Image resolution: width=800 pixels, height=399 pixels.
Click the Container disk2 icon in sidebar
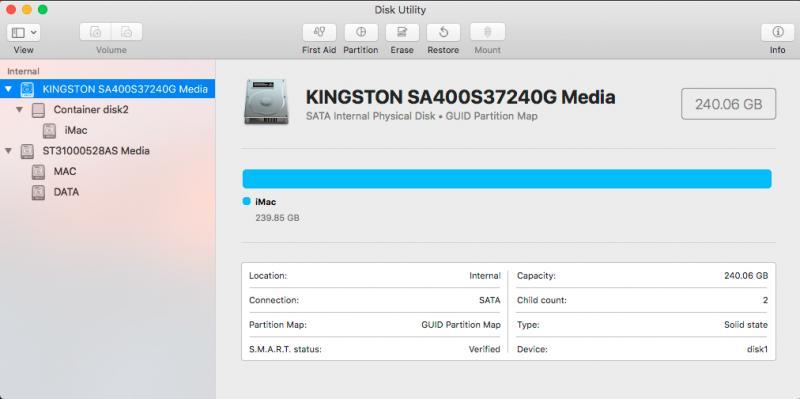[x=38, y=110]
